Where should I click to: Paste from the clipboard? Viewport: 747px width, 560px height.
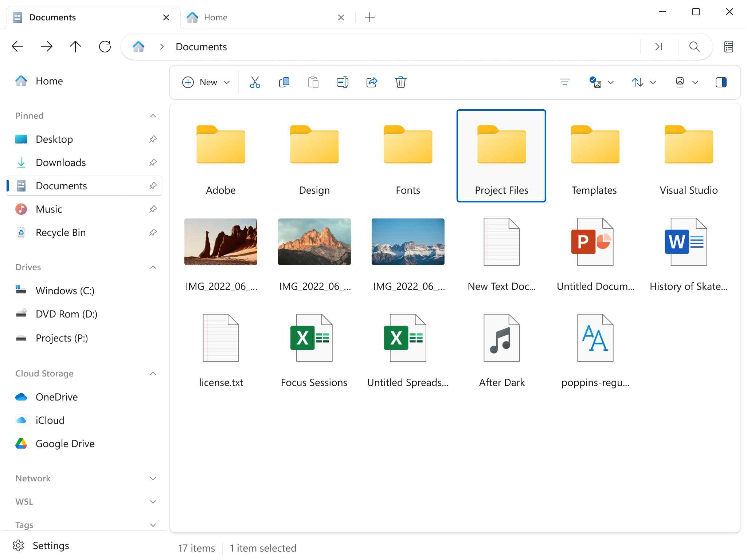point(313,82)
